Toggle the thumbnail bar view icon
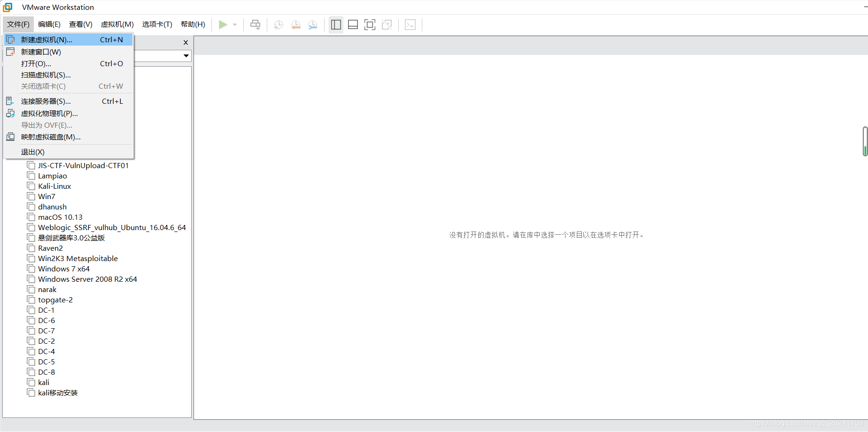This screenshot has width=868, height=432. 353,25
